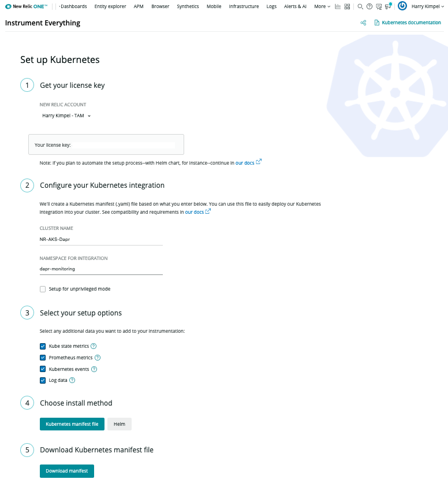
Task: Uncheck the Kubernetes events checkbox
Action: [43, 369]
